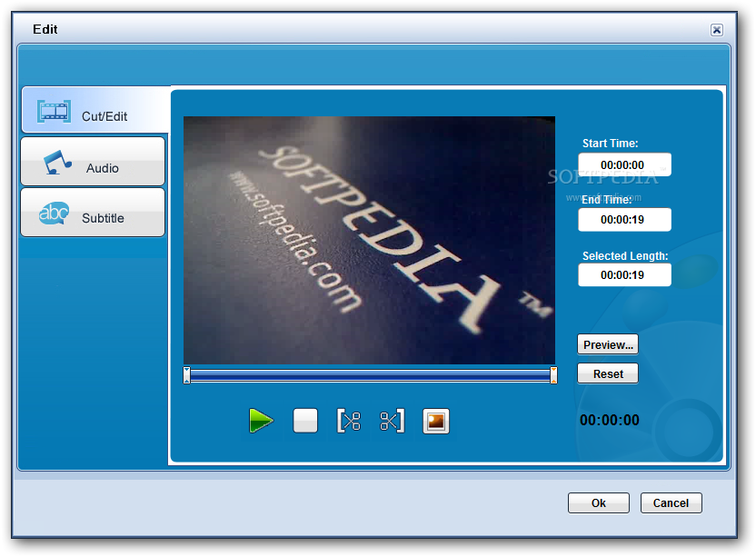Switch to the Subtitle tab
The width and height of the screenshot is (756, 557).
[x=93, y=213]
